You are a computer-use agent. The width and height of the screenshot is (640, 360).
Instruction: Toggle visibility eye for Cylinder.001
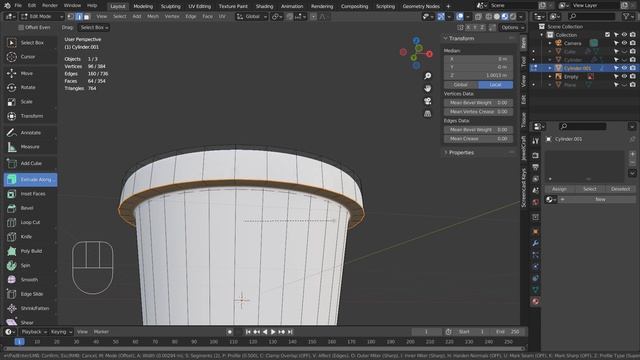coord(624,68)
